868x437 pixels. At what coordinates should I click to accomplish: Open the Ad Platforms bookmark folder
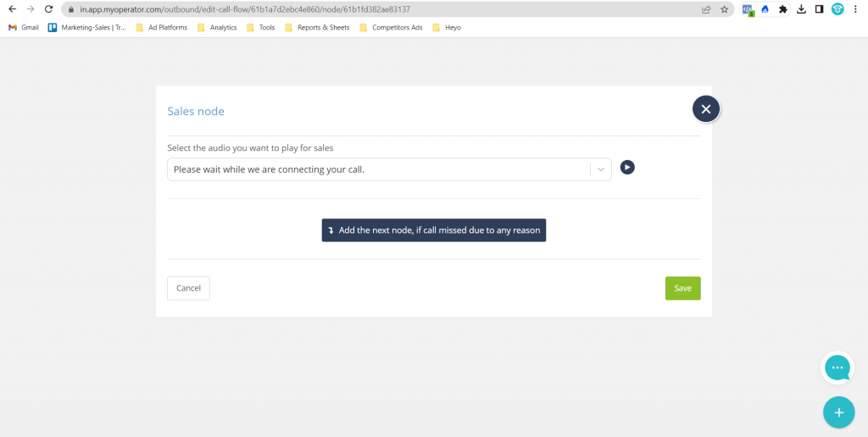point(162,27)
